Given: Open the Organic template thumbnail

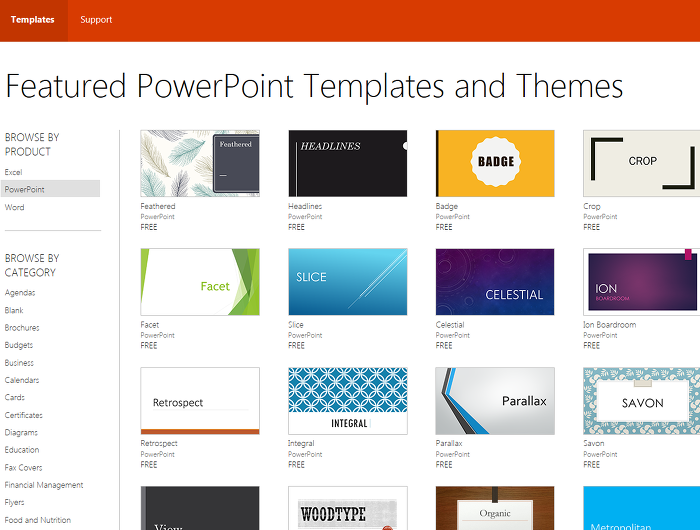Looking at the screenshot, I should 495,508.
